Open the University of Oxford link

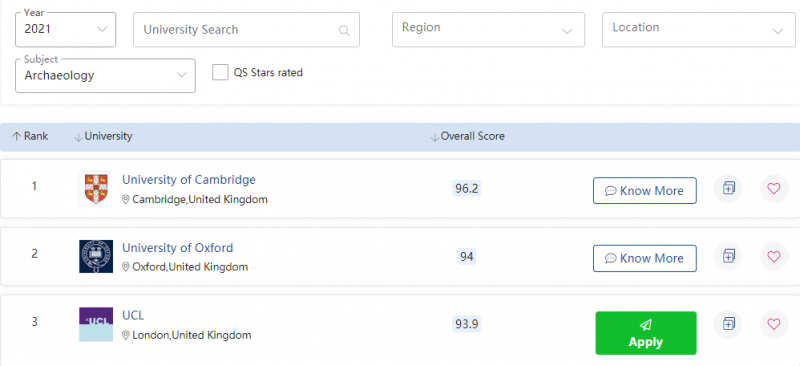178,248
